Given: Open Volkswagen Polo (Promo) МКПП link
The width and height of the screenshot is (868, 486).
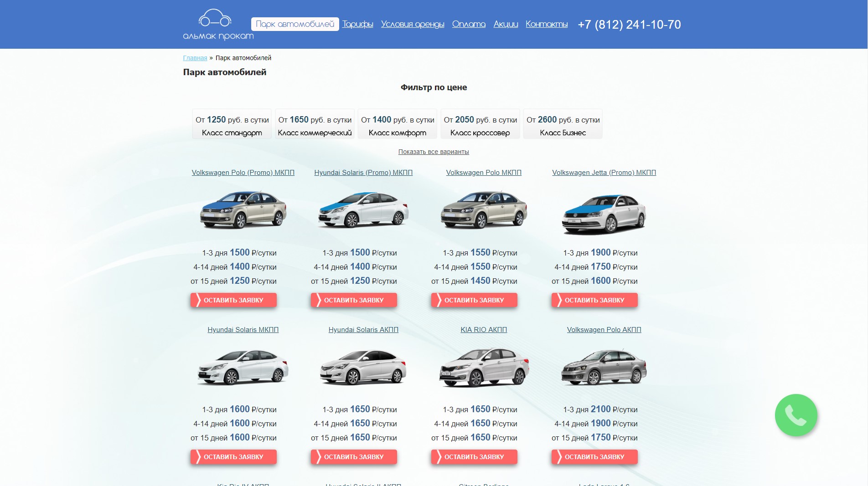Looking at the screenshot, I should point(243,173).
